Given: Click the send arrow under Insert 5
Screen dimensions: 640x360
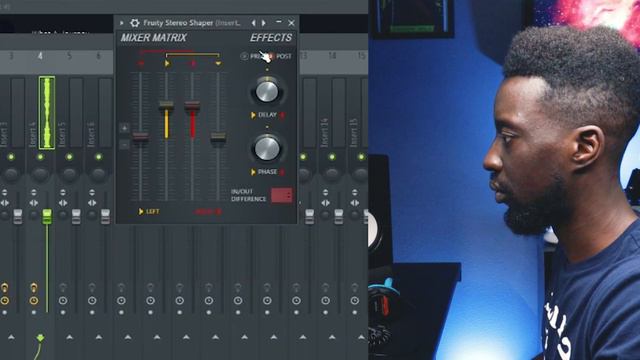Looking at the screenshot, I should (x=69, y=337).
